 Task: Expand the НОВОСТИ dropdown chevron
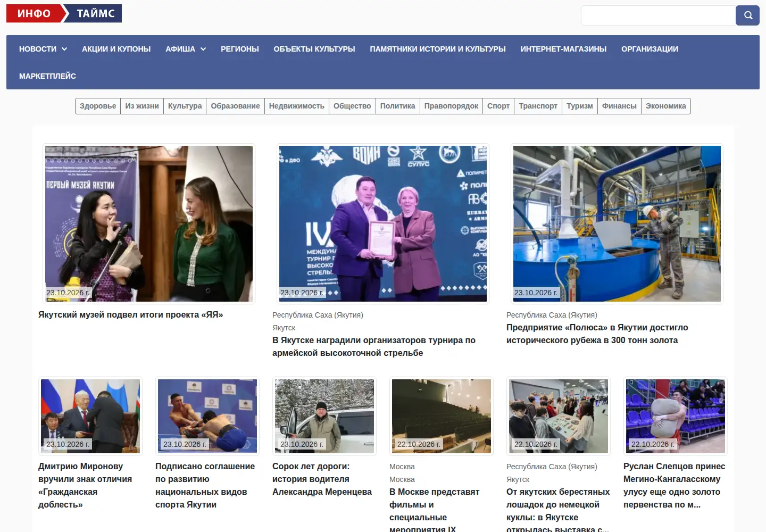click(64, 49)
